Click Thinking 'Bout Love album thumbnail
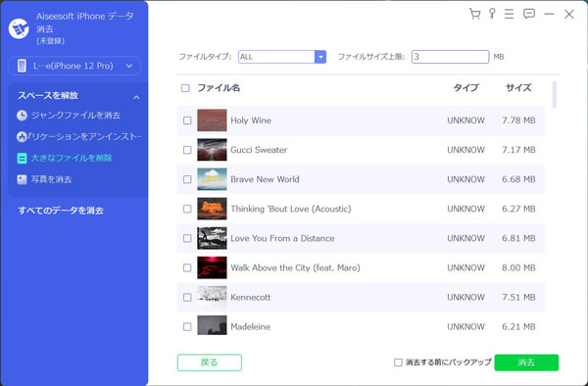 (x=212, y=209)
